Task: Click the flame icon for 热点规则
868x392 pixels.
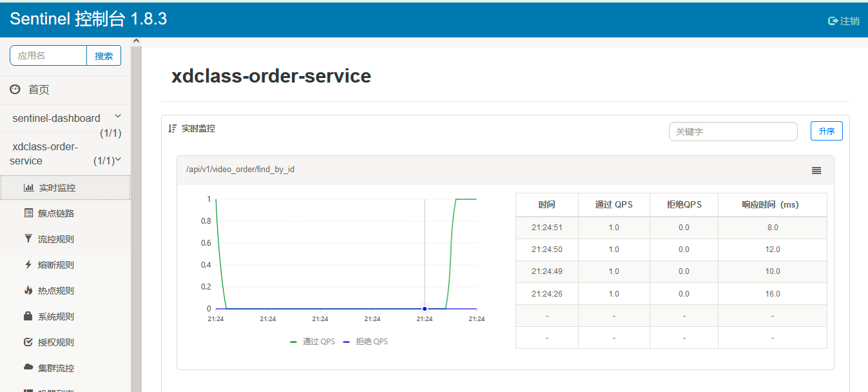Action: tap(28, 290)
